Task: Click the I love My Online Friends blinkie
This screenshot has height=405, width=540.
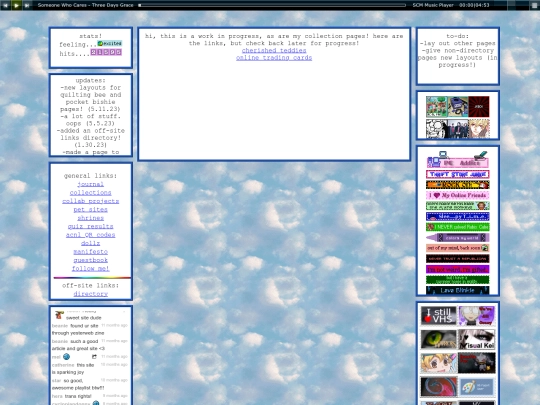Action: click(458, 195)
